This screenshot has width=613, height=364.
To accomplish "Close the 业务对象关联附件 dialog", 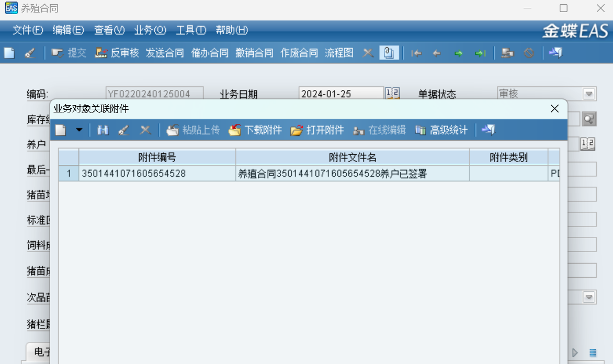I will click(554, 109).
